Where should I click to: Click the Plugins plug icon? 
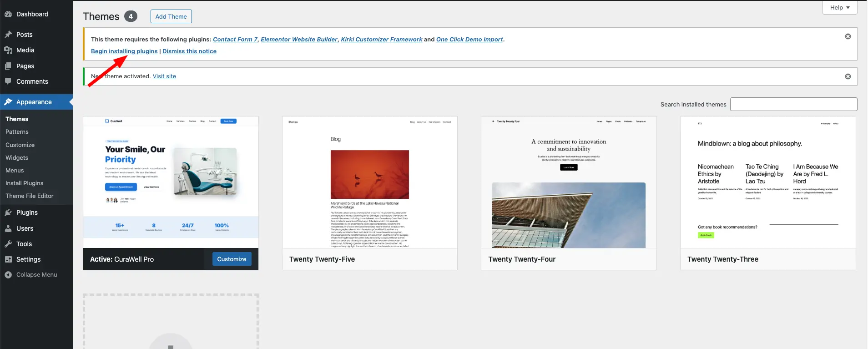(8, 212)
